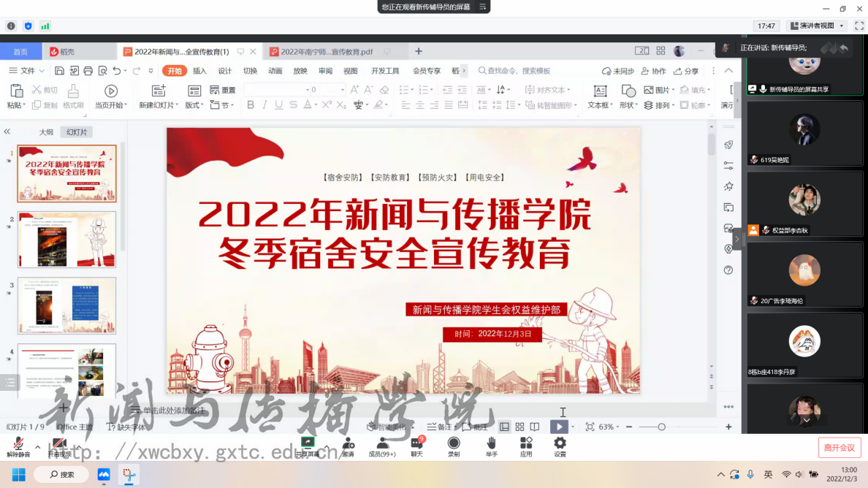Screen dimensions: 868x488
Task: Switch to the 动画 Animations tab
Action: (275, 71)
